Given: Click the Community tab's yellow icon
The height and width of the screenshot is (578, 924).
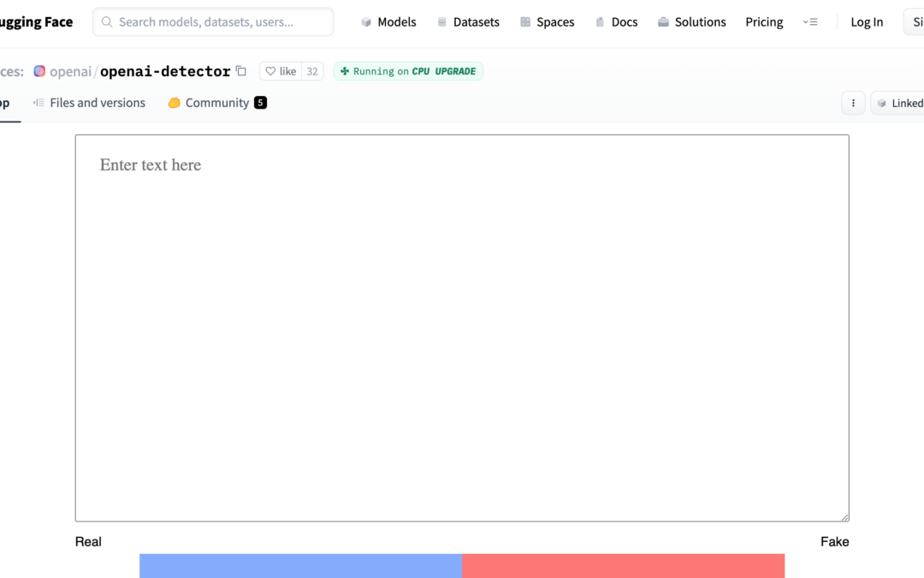Looking at the screenshot, I should pyautogui.click(x=175, y=103).
